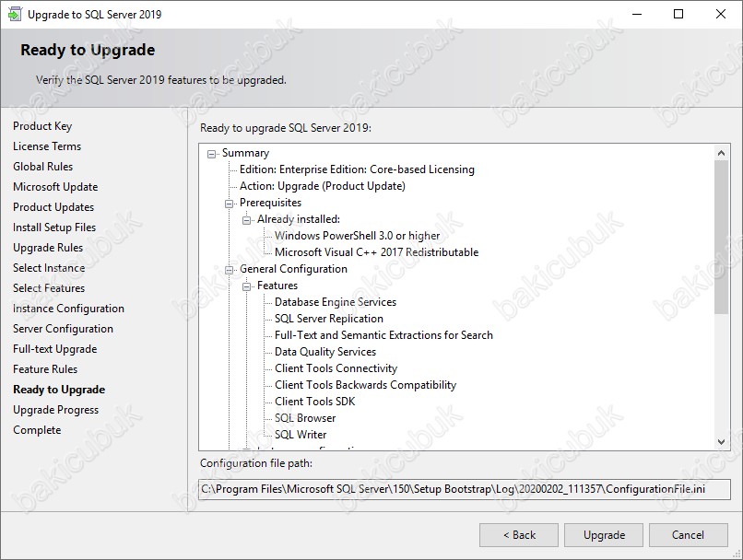Cancel the SQL Server upgrade
The image size is (743, 560).
tap(688, 535)
